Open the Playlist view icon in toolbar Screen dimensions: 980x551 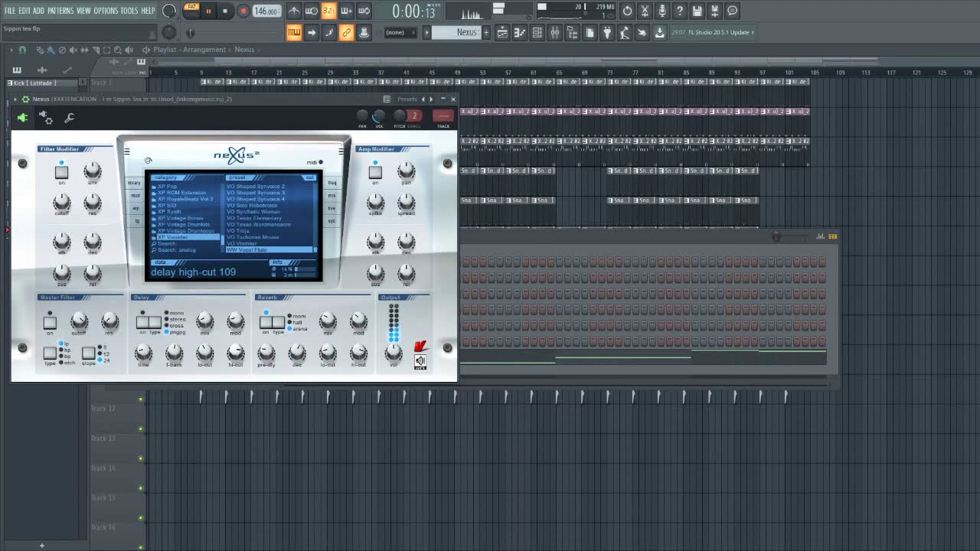(x=502, y=32)
